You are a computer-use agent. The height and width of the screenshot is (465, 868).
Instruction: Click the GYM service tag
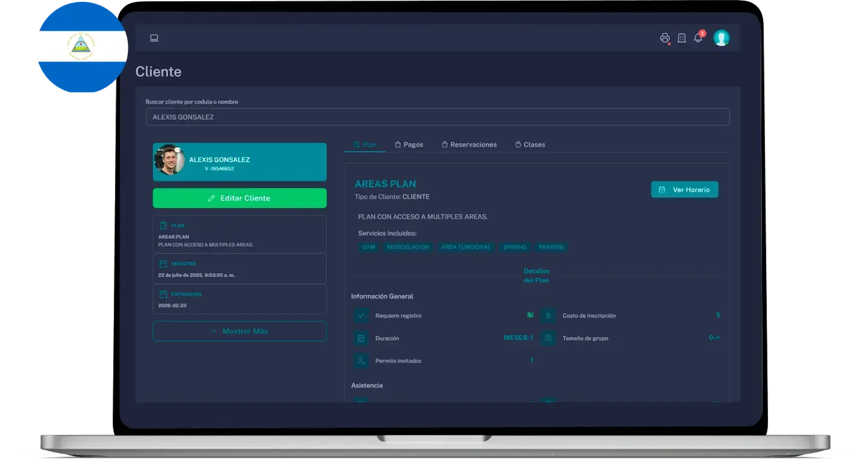click(368, 247)
